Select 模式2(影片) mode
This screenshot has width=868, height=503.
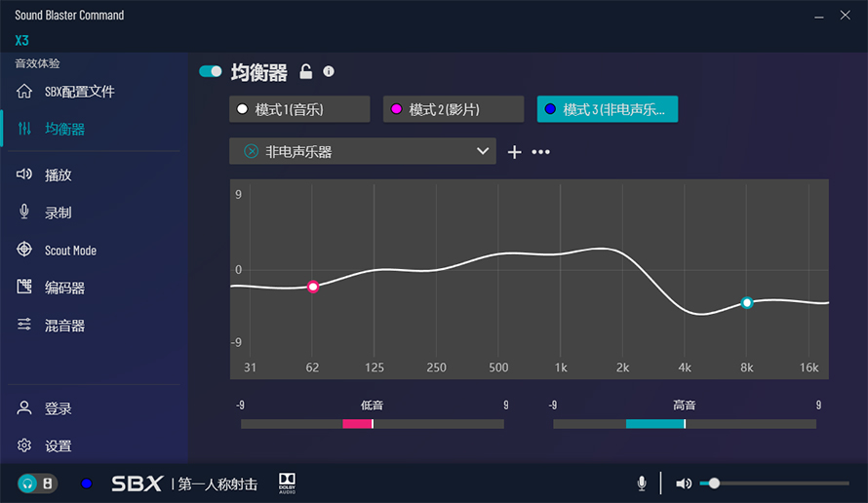pyautogui.click(x=454, y=109)
